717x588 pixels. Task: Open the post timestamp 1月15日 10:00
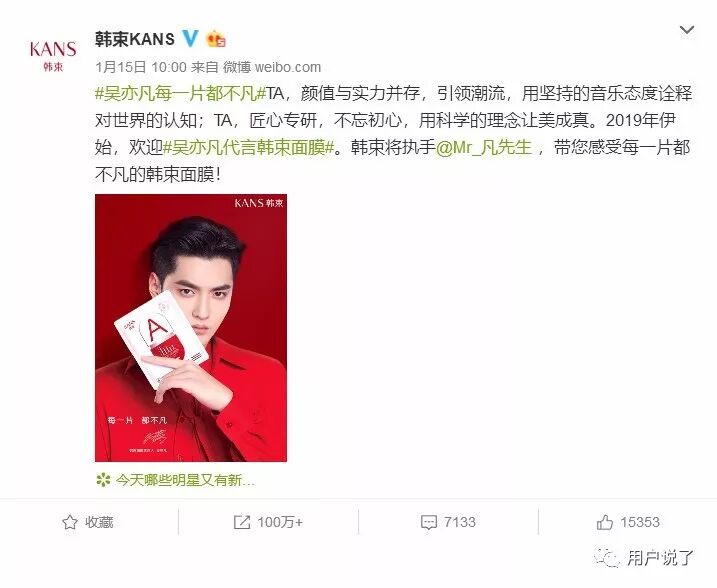tap(141, 67)
